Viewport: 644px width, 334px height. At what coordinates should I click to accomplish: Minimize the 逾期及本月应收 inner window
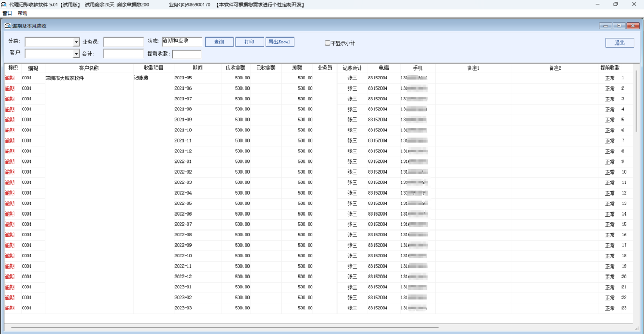(605, 26)
